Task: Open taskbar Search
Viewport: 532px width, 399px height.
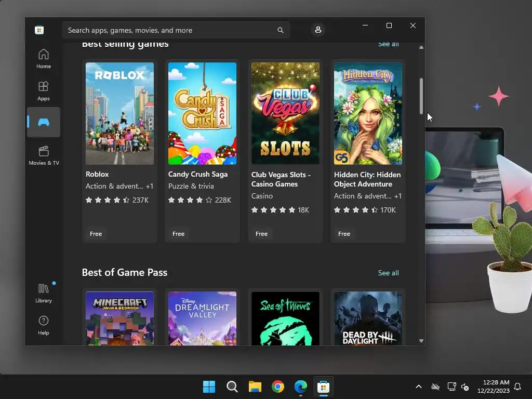Action: tap(232, 387)
